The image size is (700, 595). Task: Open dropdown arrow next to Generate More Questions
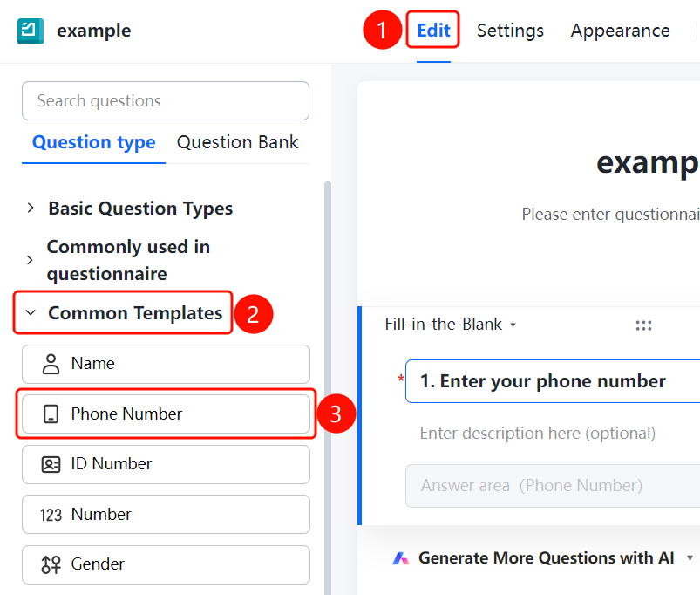690,558
